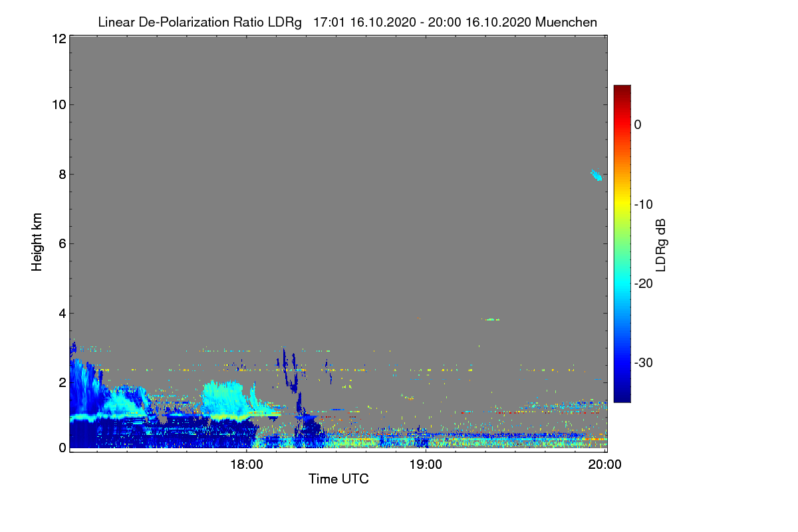This screenshot has height=532, width=798.
Task: Click the cyan echo near 8 km
Action: (597, 175)
